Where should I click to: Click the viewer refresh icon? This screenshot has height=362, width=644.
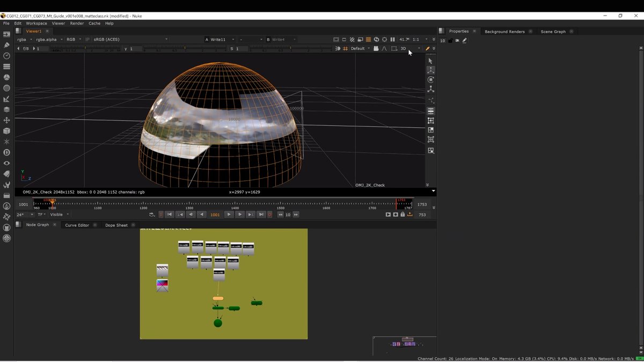pyautogui.click(x=376, y=39)
